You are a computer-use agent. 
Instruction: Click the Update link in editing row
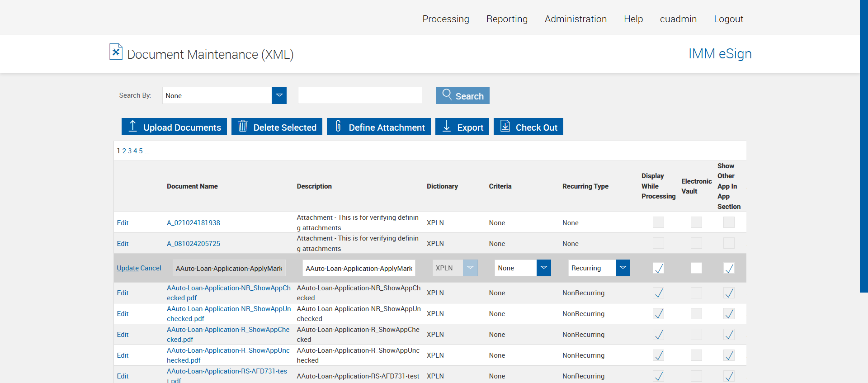click(127, 268)
